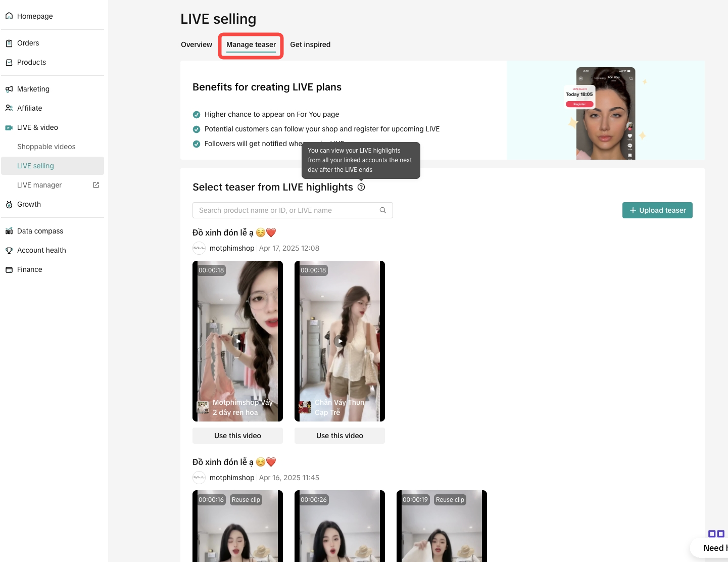
Task: Click the Affiliate people icon
Action: [9, 108]
